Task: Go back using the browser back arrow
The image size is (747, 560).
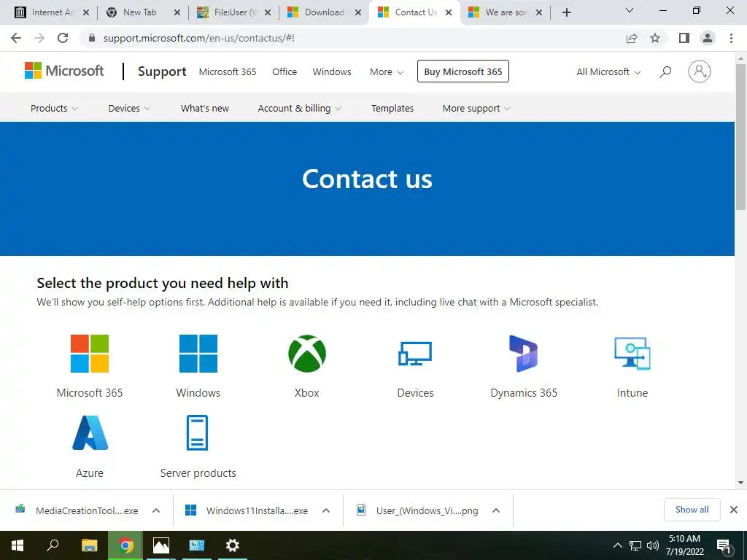Action: click(16, 38)
